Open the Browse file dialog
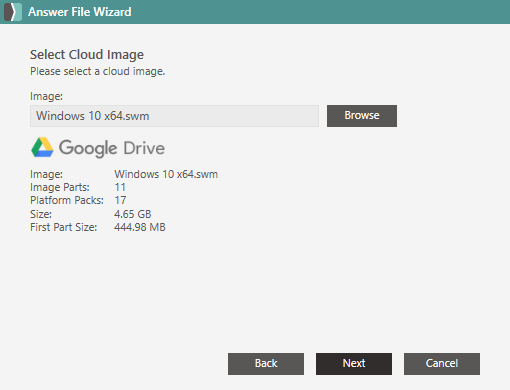 pyautogui.click(x=362, y=116)
